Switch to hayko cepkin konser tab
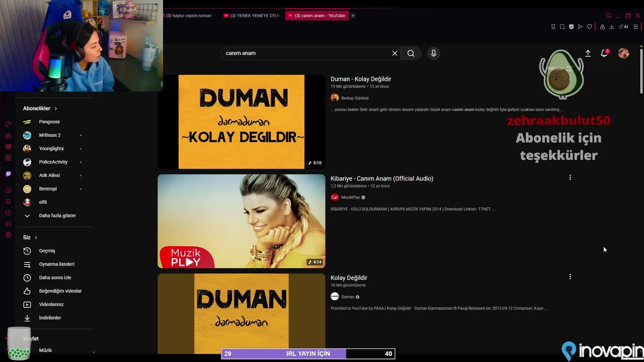644x362 pixels. coord(190,16)
